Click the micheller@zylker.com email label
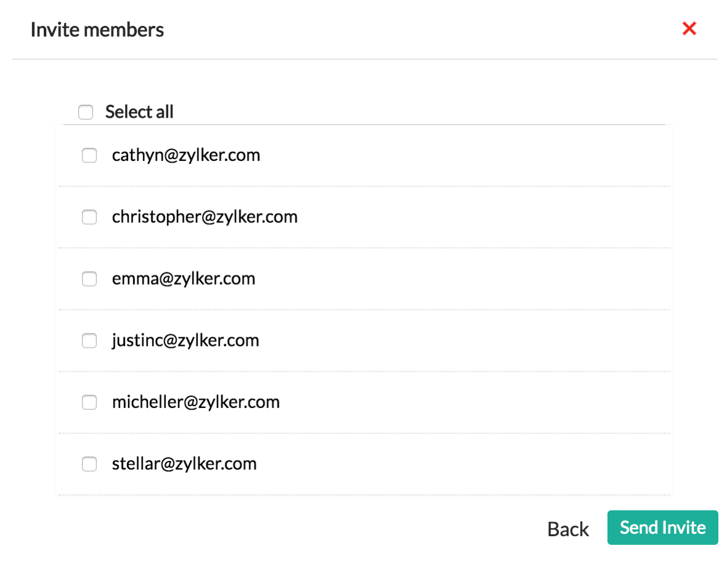The height and width of the screenshot is (588, 727). point(196,402)
